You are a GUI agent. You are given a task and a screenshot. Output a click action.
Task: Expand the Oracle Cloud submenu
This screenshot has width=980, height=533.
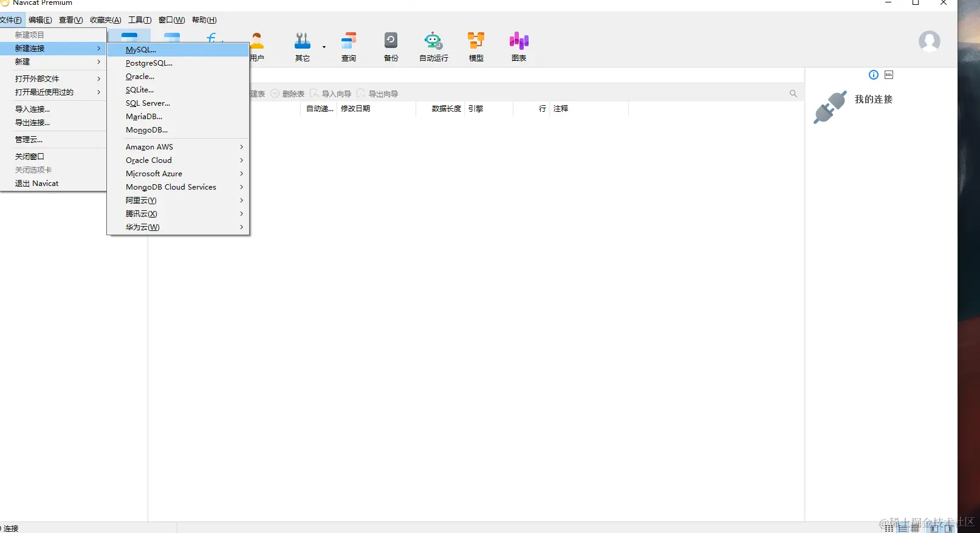178,160
